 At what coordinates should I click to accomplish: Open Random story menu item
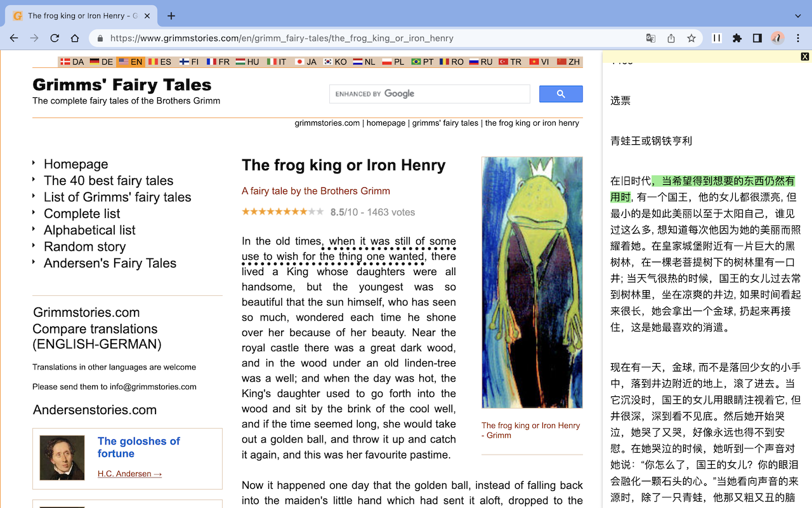[x=85, y=246]
